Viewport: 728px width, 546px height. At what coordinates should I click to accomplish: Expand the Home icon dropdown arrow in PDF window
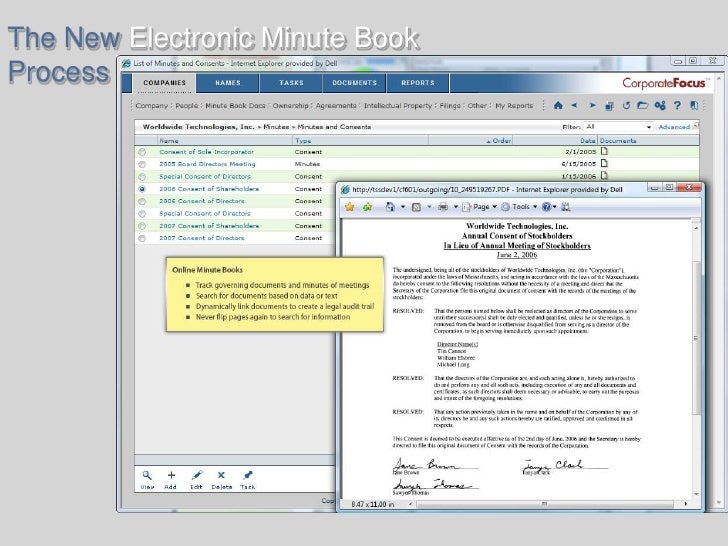[x=403, y=207]
